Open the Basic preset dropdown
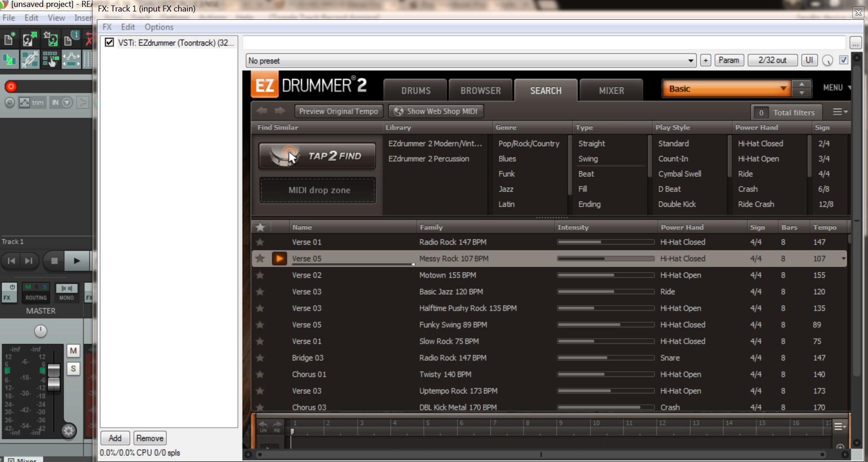Viewport: 868px width, 462px height. (x=726, y=89)
